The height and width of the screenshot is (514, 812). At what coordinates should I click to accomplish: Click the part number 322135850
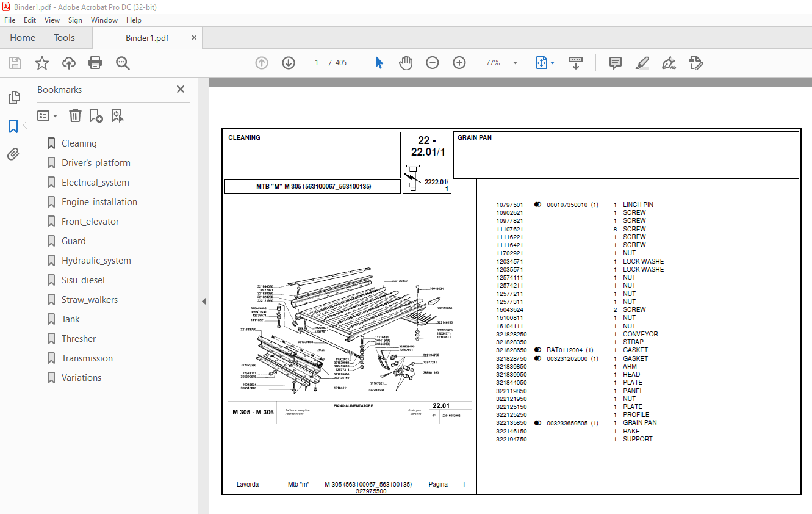pos(511,423)
